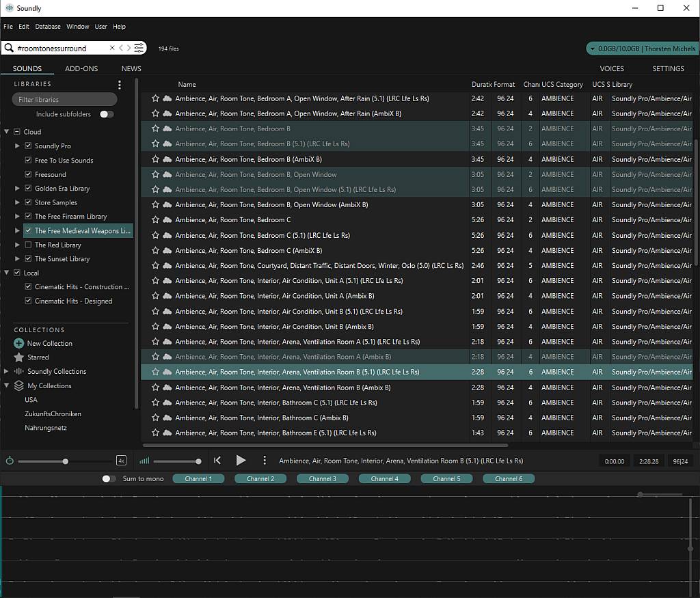Expand the Soundly Pro library tree
The image size is (700, 598).
pos(18,146)
